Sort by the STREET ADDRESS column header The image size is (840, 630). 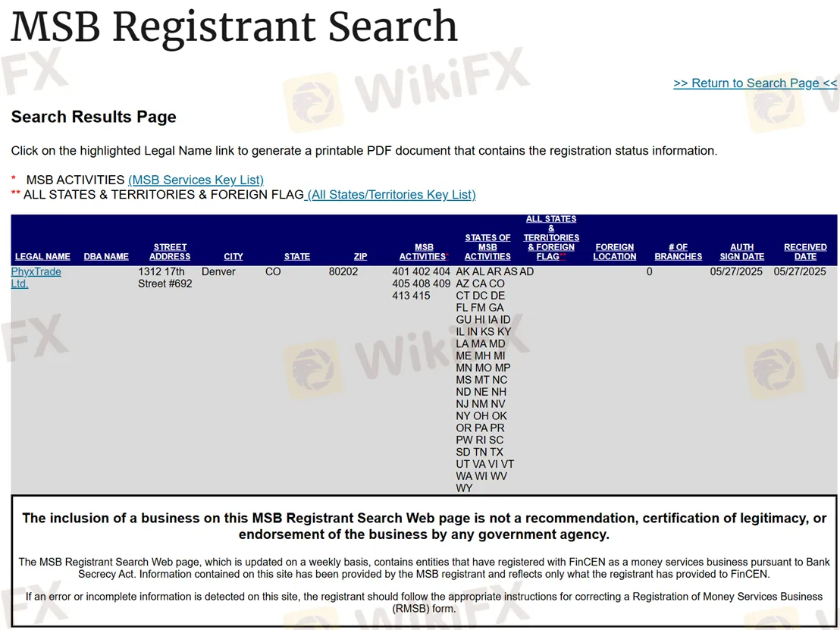click(x=170, y=252)
